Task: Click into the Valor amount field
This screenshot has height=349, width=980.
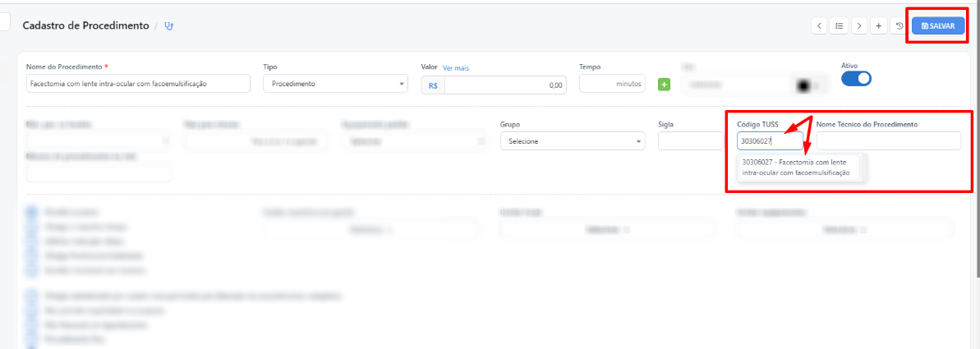Action: 505,85
